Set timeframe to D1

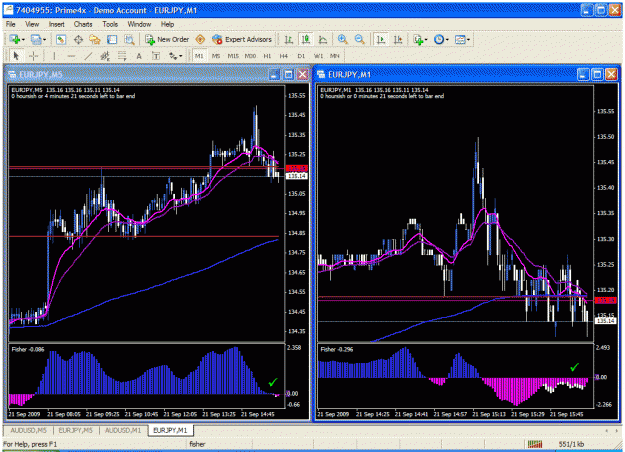pyautogui.click(x=301, y=56)
